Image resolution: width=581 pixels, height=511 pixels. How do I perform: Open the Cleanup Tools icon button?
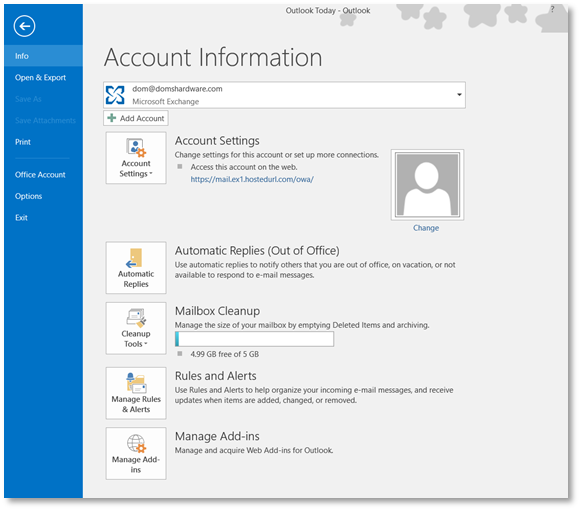pyautogui.click(x=136, y=328)
